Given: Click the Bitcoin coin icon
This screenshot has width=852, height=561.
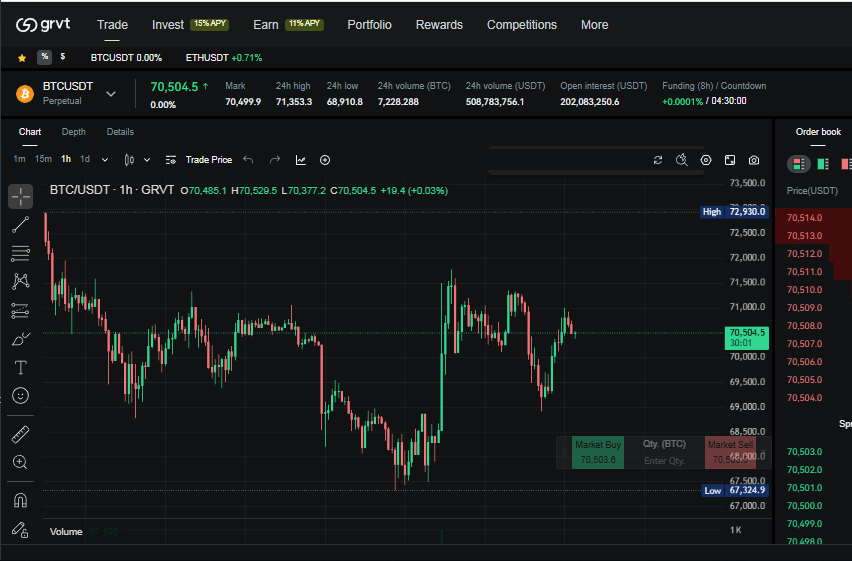Looking at the screenshot, I should tap(24, 94).
